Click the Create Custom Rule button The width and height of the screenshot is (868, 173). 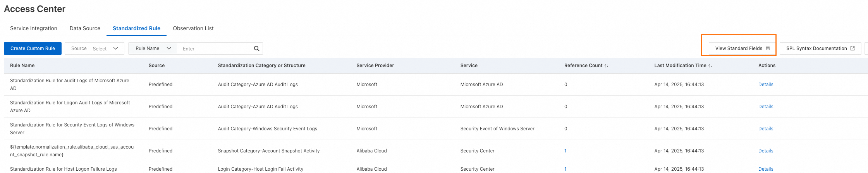pyautogui.click(x=33, y=48)
